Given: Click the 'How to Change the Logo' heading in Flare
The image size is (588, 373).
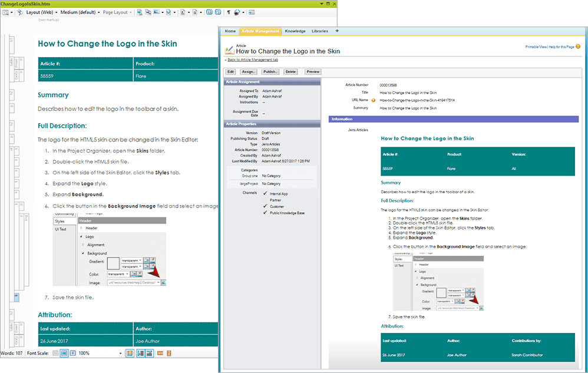Looking at the screenshot, I should [x=107, y=44].
